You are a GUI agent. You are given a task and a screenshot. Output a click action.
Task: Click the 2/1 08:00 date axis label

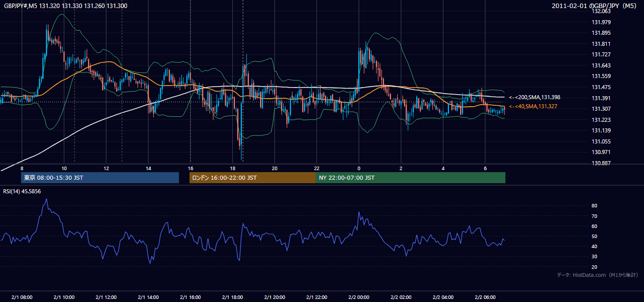click(22, 297)
